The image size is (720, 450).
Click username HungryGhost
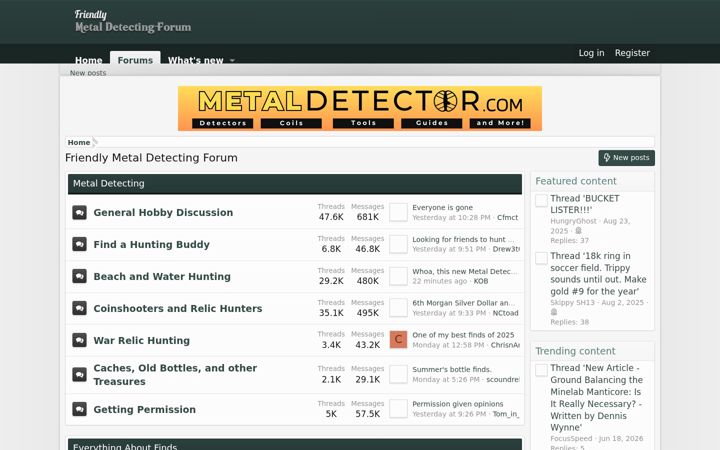573,221
